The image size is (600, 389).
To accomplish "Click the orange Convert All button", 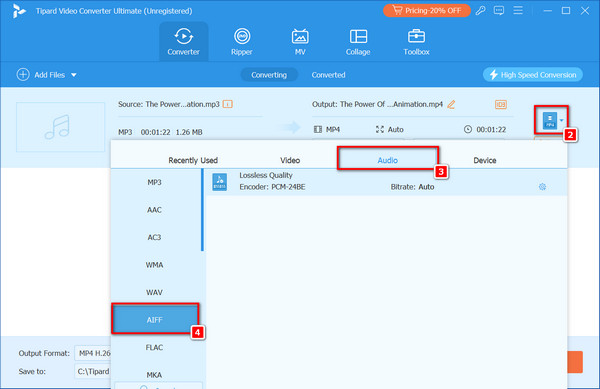I will pos(575,362).
